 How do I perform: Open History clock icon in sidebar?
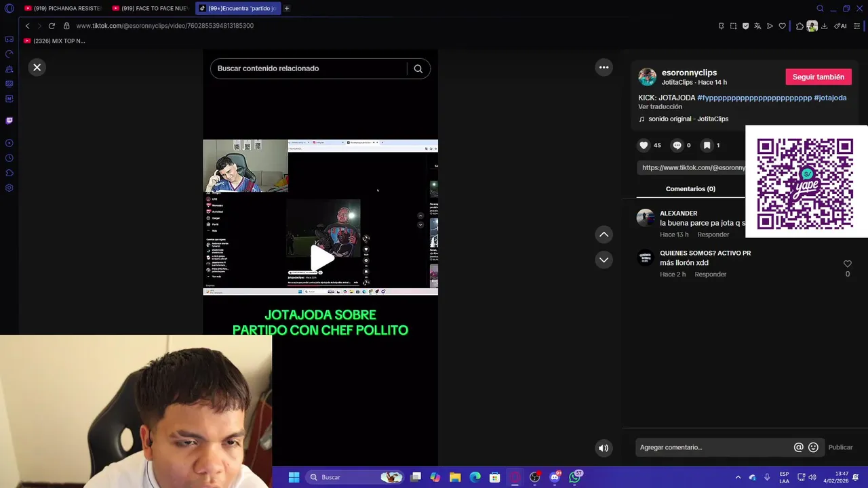tap(9, 158)
